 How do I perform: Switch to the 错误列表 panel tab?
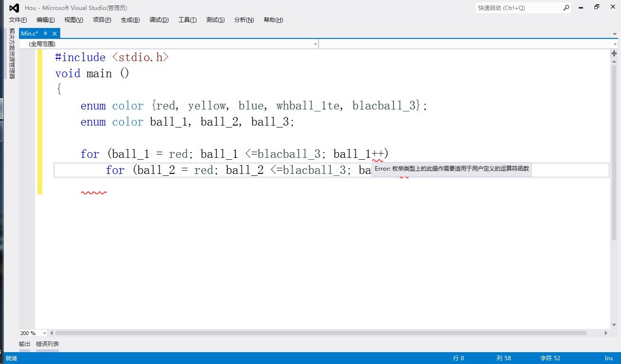point(47,344)
